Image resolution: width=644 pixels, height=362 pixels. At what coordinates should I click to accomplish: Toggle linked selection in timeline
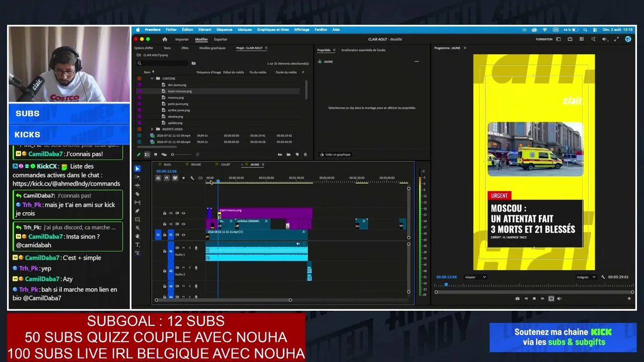[x=175, y=178]
